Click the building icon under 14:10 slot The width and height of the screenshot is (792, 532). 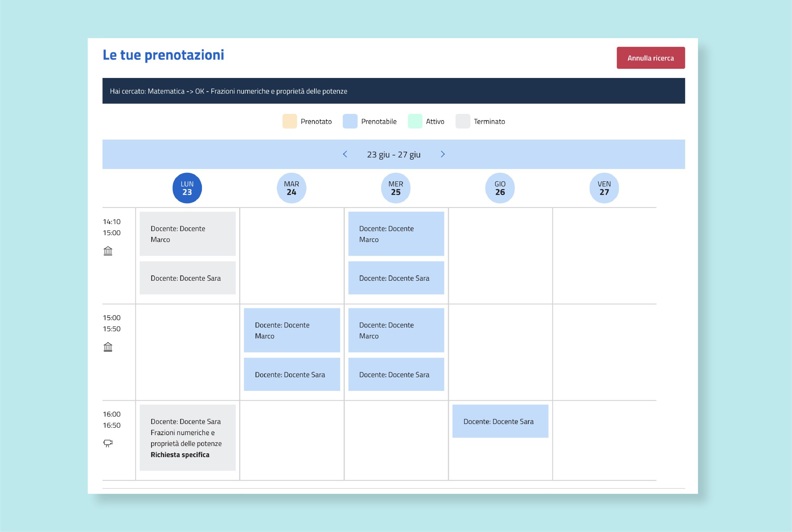[x=108, y=251]
